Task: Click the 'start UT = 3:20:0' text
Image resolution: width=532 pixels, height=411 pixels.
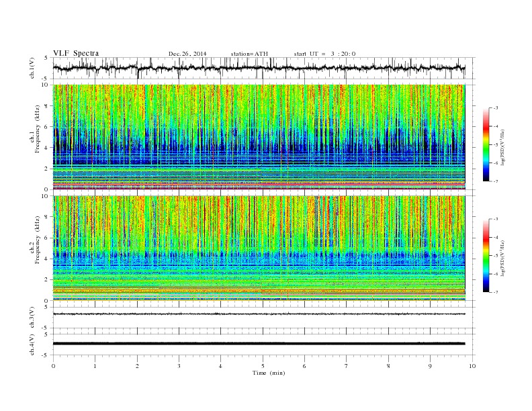Action: pos(324,54)
